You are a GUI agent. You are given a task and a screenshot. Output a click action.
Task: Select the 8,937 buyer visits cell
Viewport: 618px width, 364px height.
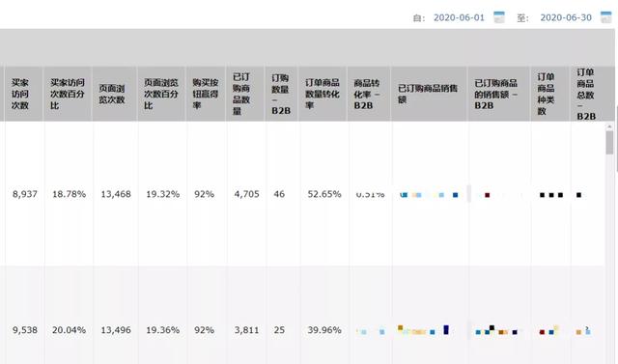click(x=25, y=194)
